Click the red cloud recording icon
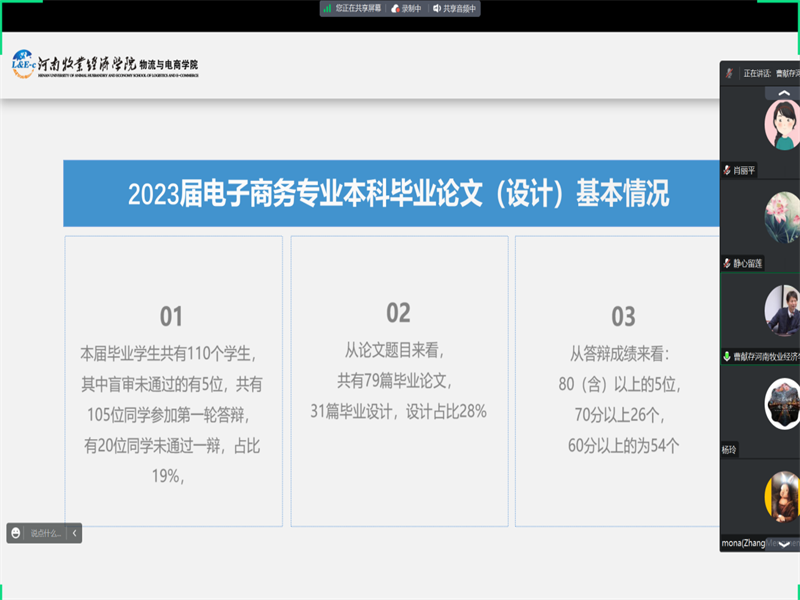This screenshot has width=800, height=600. click(395, 8)
